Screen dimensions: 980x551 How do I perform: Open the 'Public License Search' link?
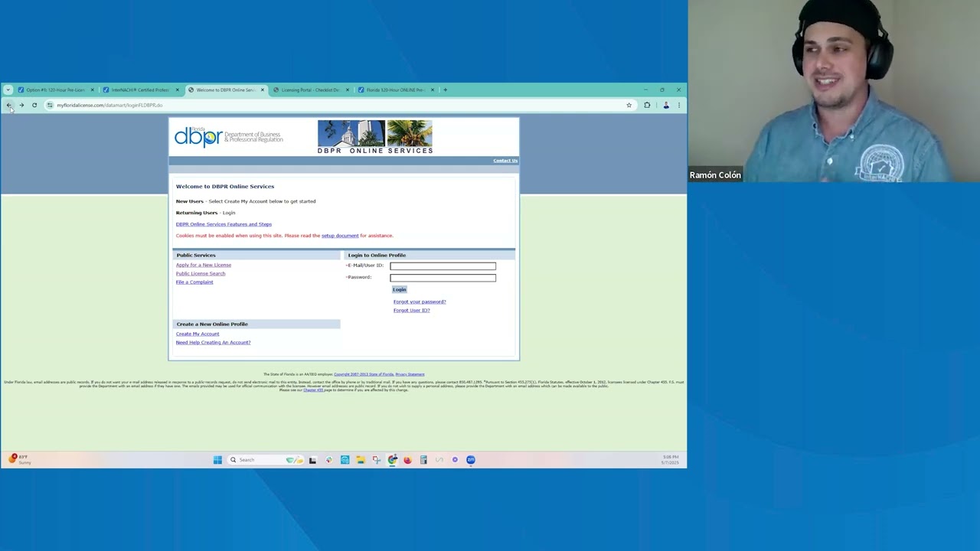201,273
